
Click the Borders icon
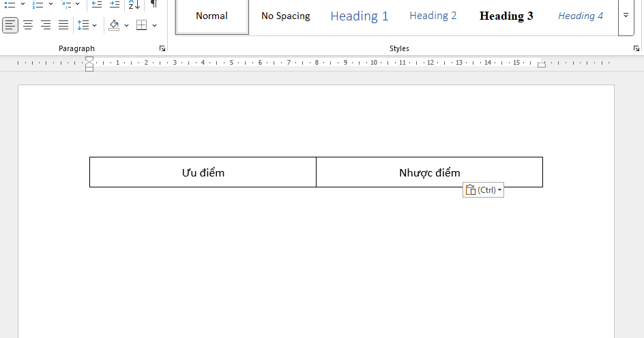(x=141, y=25)
